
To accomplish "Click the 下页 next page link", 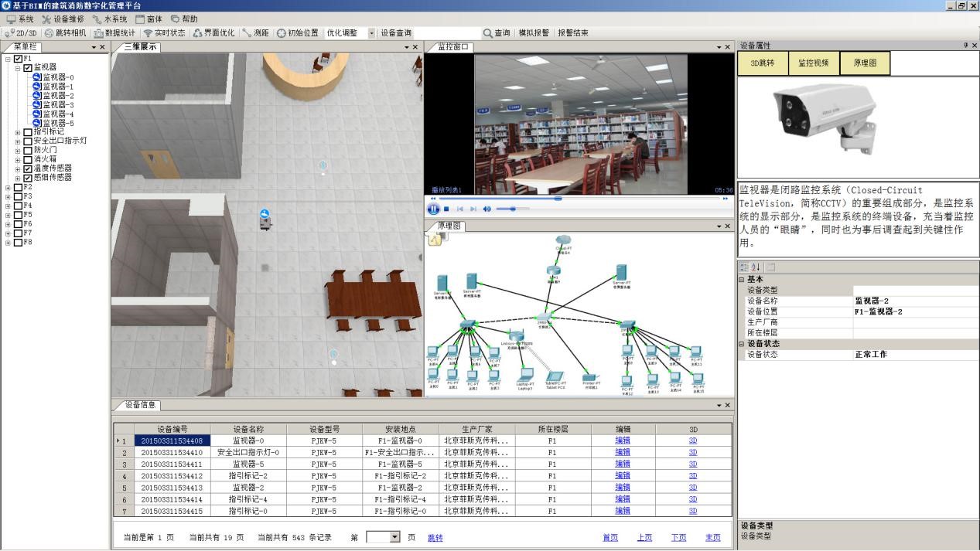I will point(678,538).
